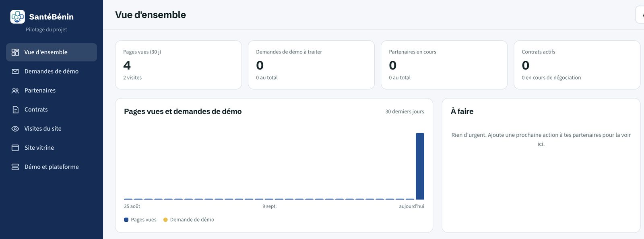Click the envelope icon for Demandes de démo
The image size is (644, 239).
(x=15, y=71)
